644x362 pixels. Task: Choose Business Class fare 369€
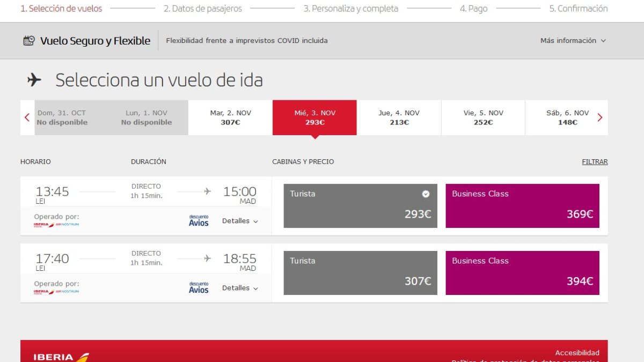[522, 206]
